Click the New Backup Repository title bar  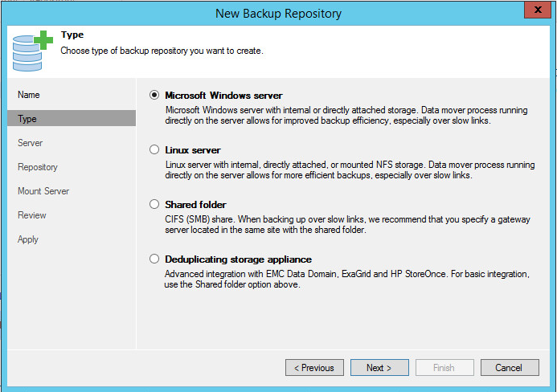(x=278, y=13)
